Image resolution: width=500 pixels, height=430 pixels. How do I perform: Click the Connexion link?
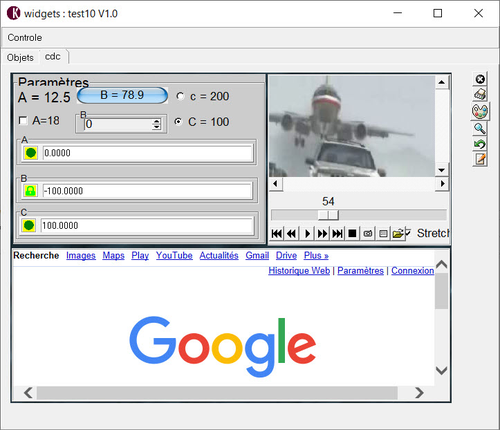413,271
